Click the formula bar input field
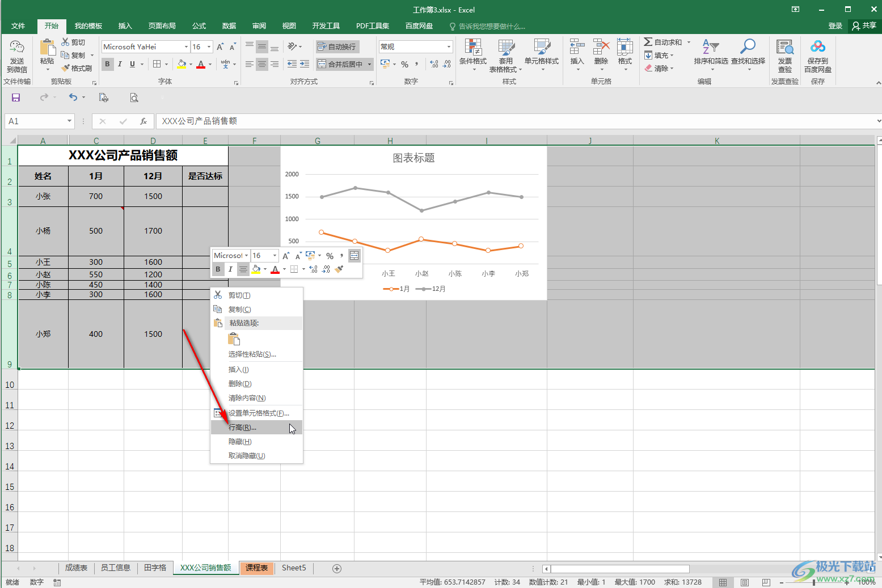 coord(510,121)
